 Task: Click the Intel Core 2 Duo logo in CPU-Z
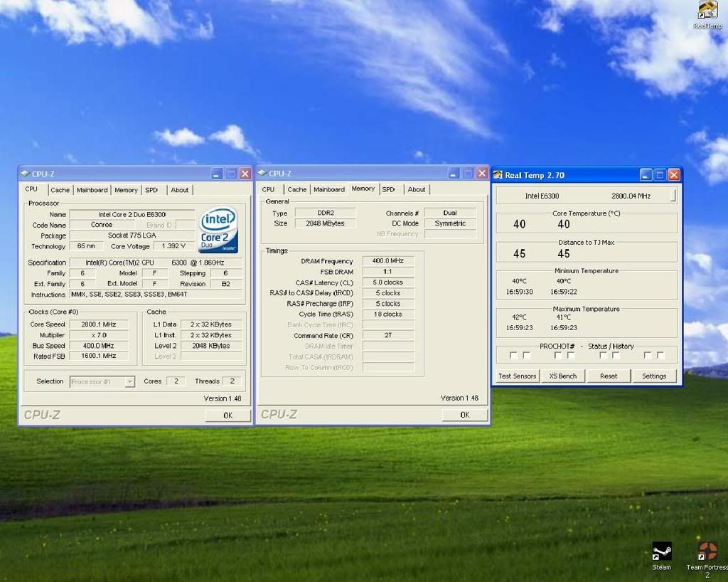point(218,229)
